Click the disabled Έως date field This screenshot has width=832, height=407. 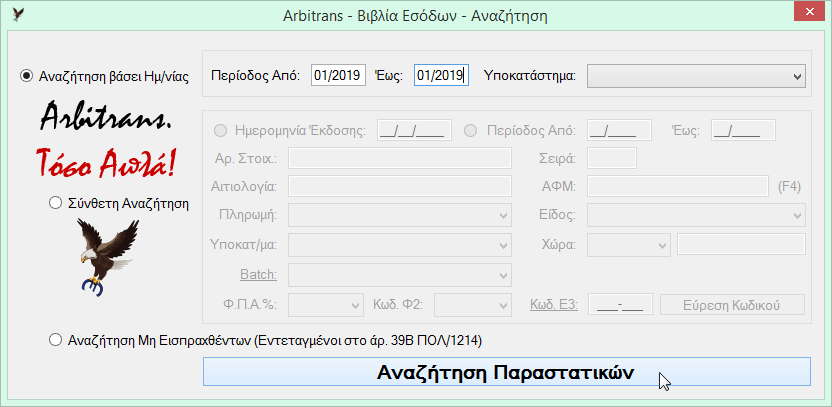(743, 131)
